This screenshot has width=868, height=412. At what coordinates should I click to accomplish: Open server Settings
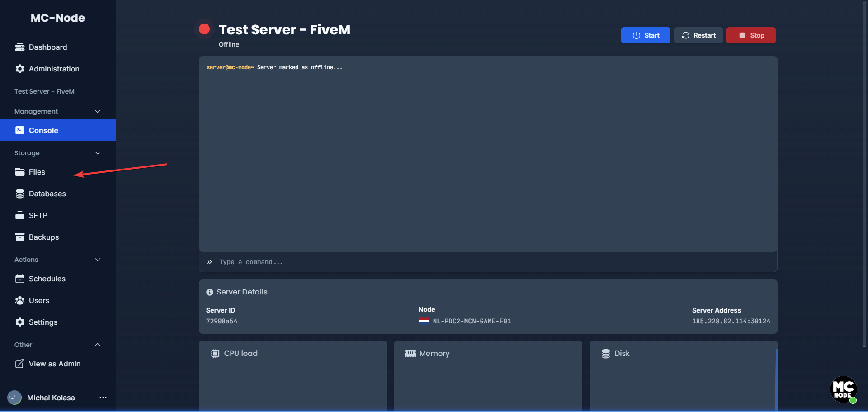coord(58,322)
